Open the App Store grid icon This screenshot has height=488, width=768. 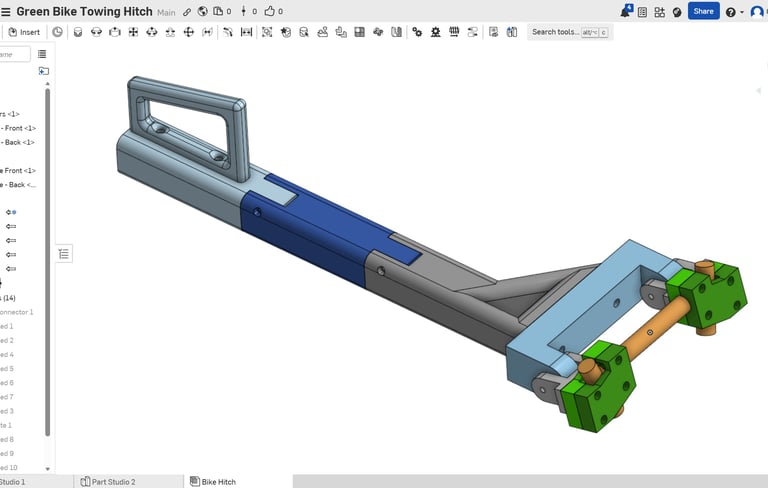(x=659, y=12)
